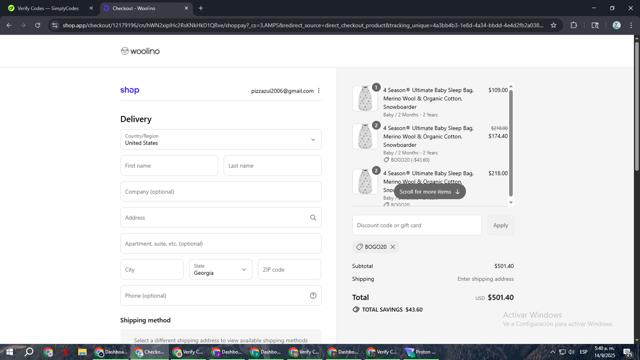
Task: Open Windows taskbar search
Action: point(29,352)
